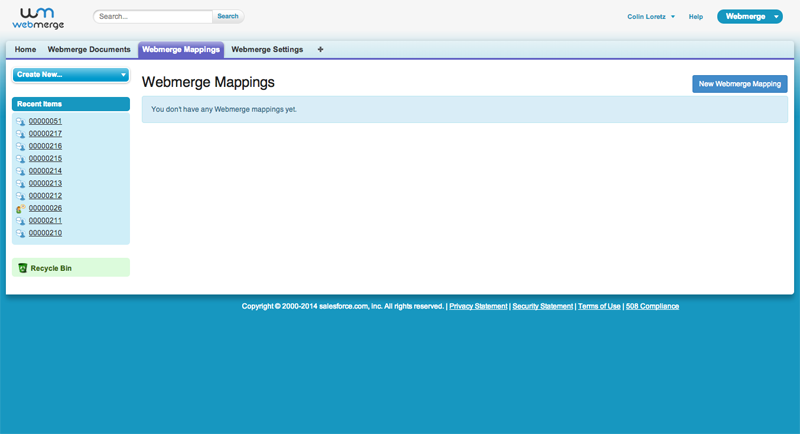Screen dimensions: 800x434
Task: Click the Webmerge logo
Action: [38, 18]
